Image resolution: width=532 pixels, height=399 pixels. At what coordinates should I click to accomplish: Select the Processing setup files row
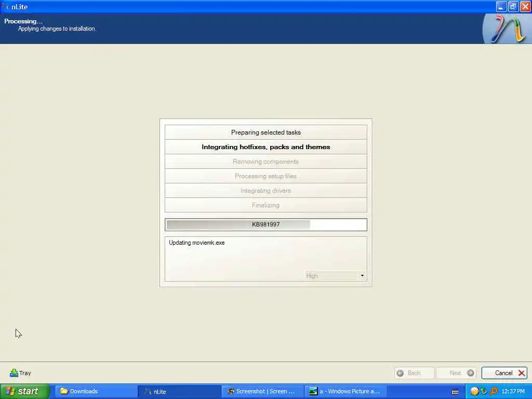pos(265,176)
